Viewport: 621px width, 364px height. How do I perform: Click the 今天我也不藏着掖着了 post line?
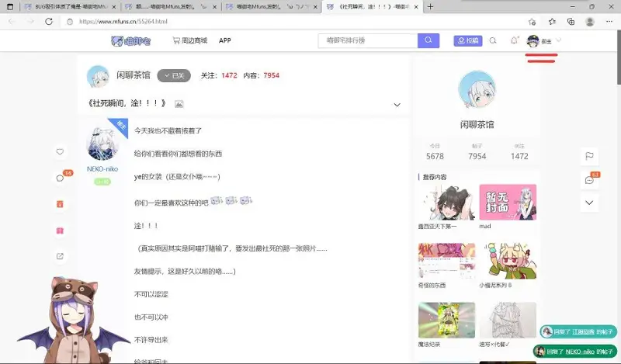[168, 130]
